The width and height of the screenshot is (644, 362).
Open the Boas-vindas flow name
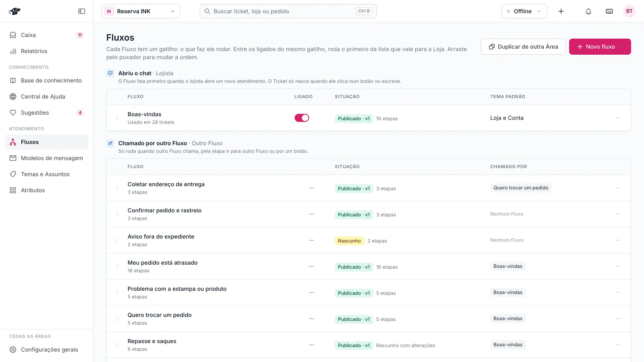[x=144, y=114]
